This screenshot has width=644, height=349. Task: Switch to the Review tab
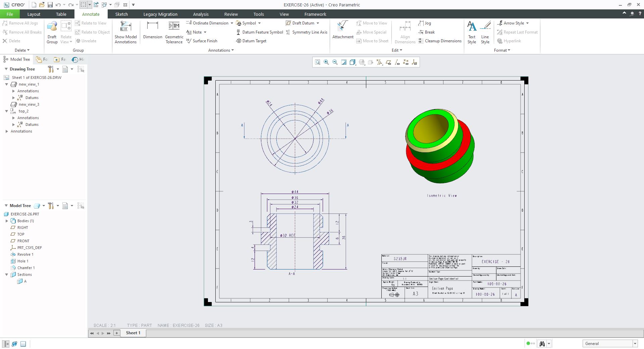click(231, 14)
